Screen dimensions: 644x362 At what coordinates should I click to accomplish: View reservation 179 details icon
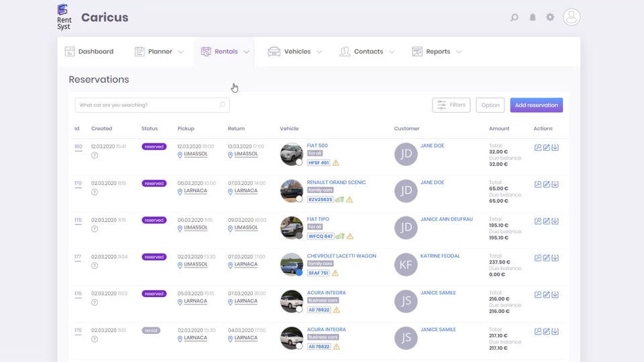point(537,184)
